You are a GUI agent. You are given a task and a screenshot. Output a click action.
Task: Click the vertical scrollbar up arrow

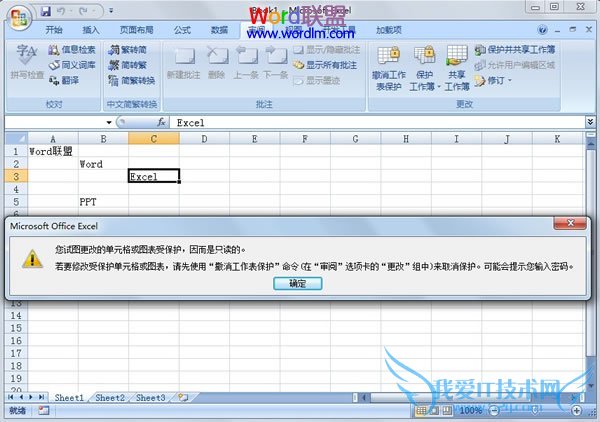pos(591,144)
